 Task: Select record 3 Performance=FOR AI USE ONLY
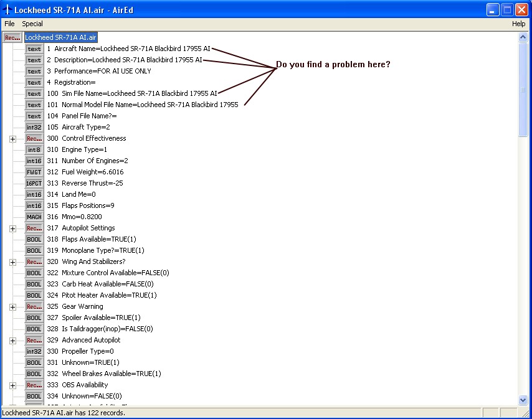click(98, 71)
